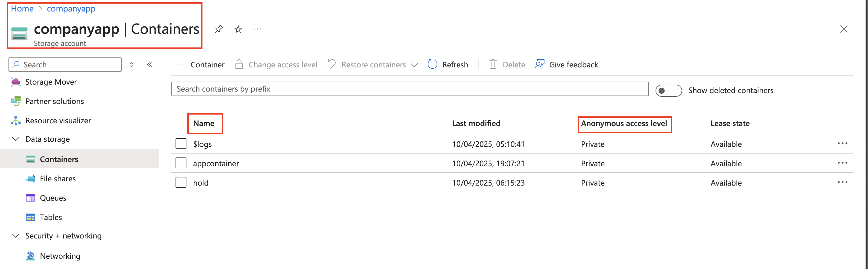
Task: Sort by Anonymous access level header
Action: click(624, 123)
